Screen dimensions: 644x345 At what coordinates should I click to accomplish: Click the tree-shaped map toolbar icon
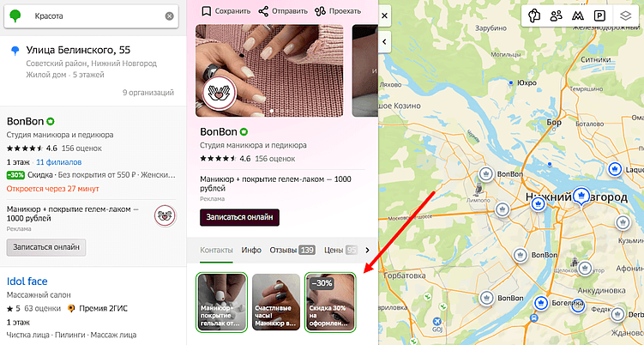tap(534, 16)
